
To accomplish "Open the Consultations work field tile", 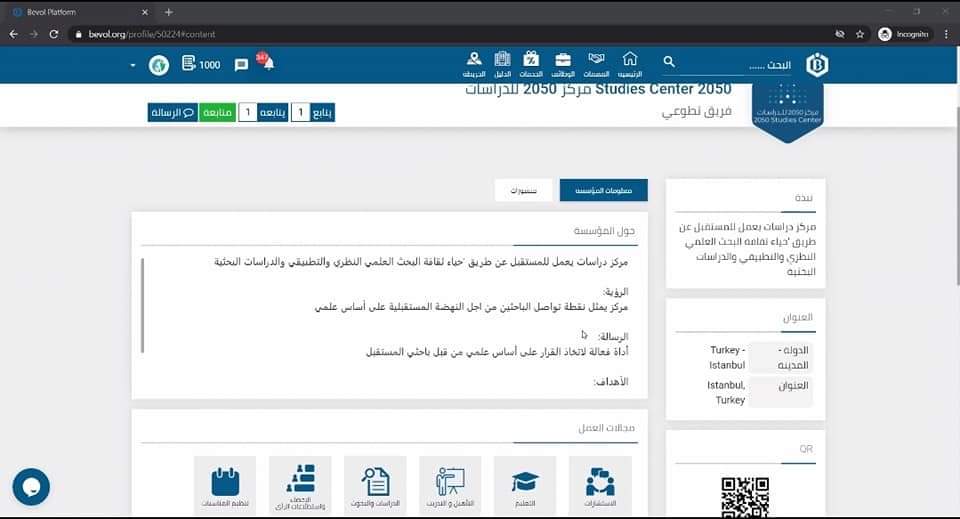I will coord(600,484).
